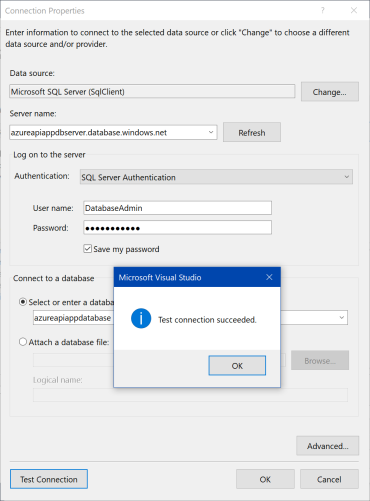Image resolution: width=370 pixels, height=501 pixels.
Task: Click the 'Log on to the server' group label
Action: coord(49,155)
